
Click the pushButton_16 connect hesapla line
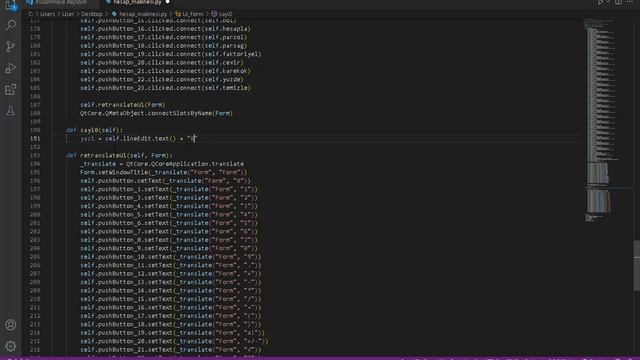pos(165,29)
